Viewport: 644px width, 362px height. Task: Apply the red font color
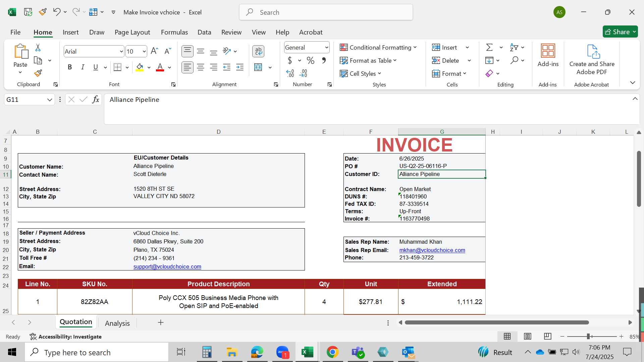160,67
